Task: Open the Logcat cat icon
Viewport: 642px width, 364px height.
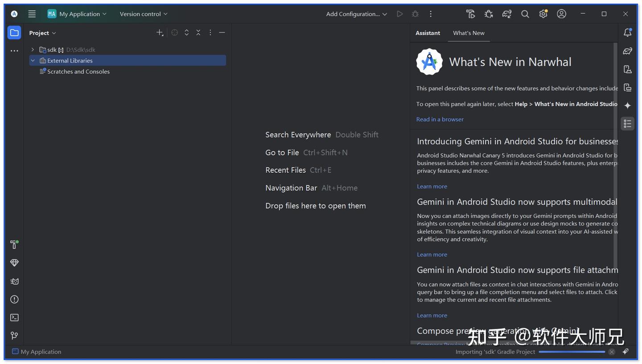Action: click(14, 281)
